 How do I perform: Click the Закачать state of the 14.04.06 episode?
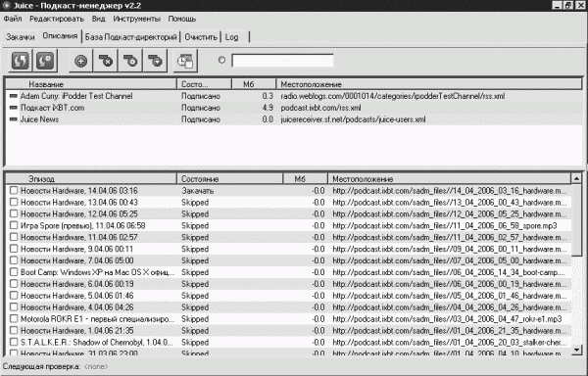pos(198,191)
